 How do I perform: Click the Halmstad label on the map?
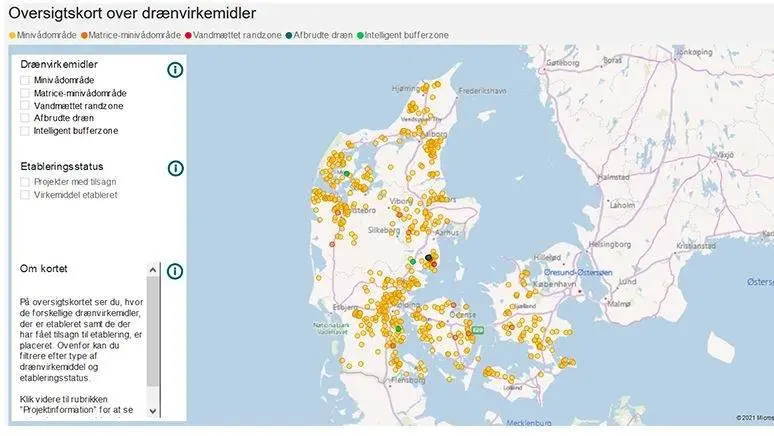click(x=614, y=177)
